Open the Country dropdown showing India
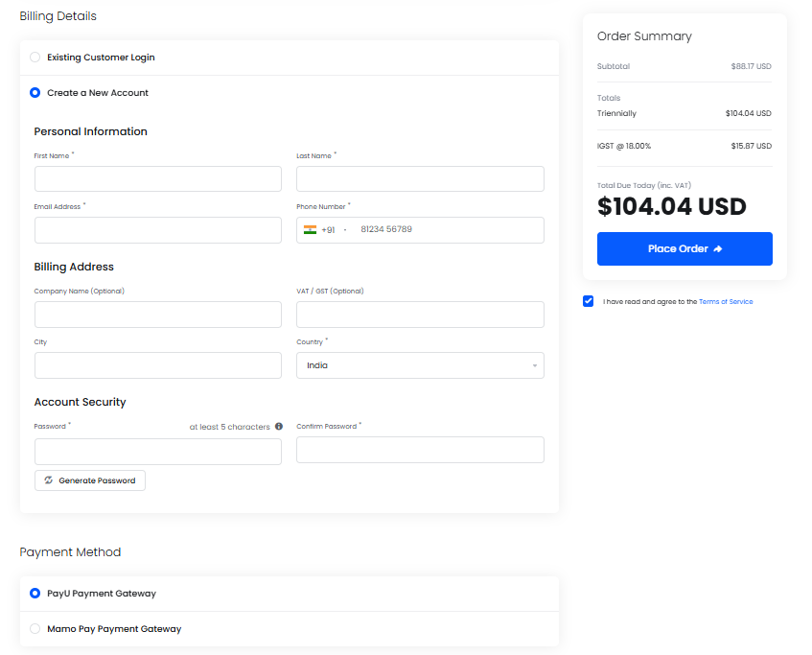The width and height of the screenshot is (812, 655). coord(420,365)
